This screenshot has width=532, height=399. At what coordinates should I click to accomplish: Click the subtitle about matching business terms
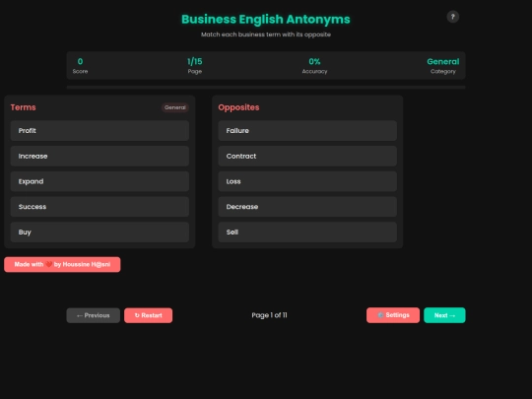click(x=266, y=34)
